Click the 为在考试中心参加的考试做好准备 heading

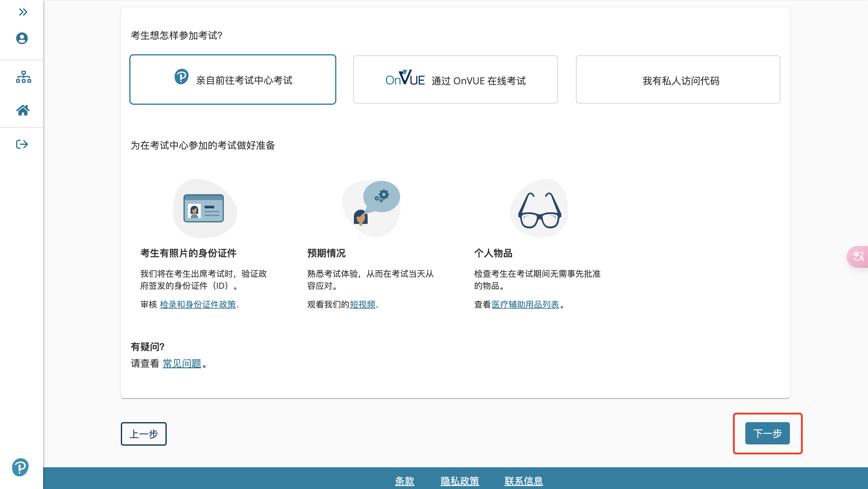click(x=203, y=145)
